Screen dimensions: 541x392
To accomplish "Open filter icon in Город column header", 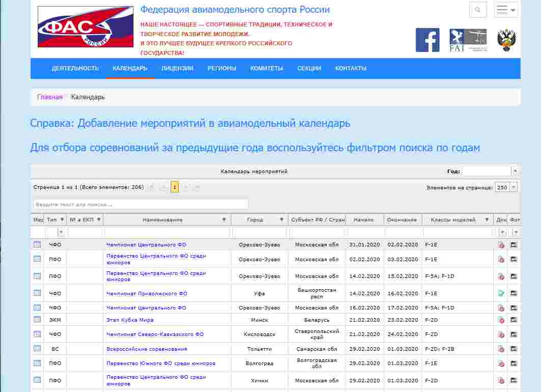I will (x=282, y=220).
